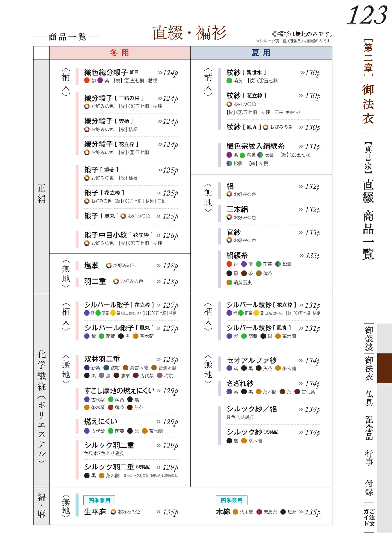Click the teal 鉄紺 swatch under 双林羽二重

coord(106,368)
